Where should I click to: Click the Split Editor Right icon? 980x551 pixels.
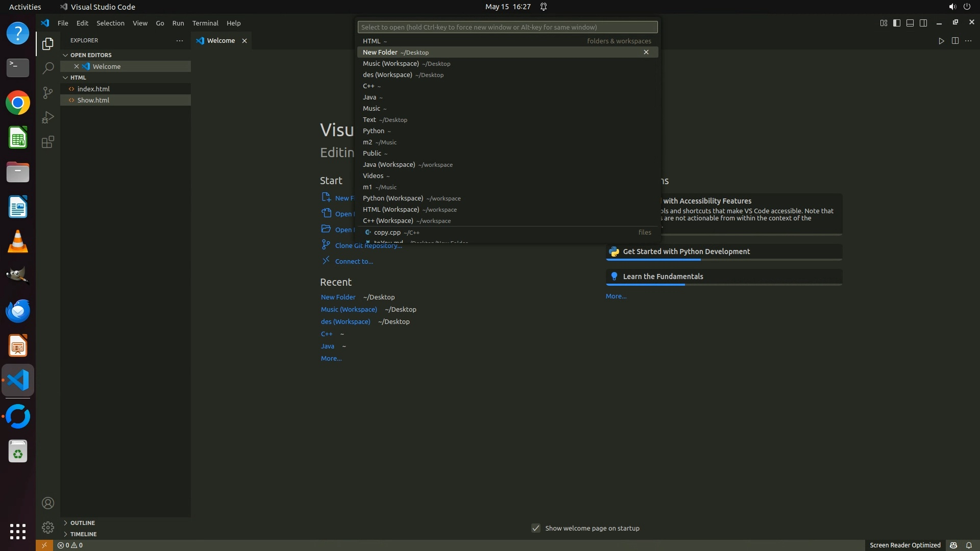(955, 41)
